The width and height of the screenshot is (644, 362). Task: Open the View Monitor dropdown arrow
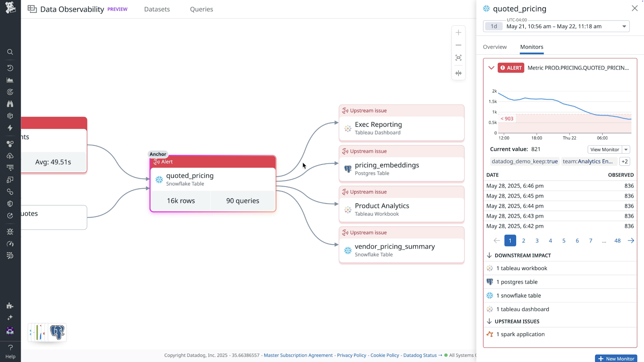pyautogui.click(x=626, y=150)
